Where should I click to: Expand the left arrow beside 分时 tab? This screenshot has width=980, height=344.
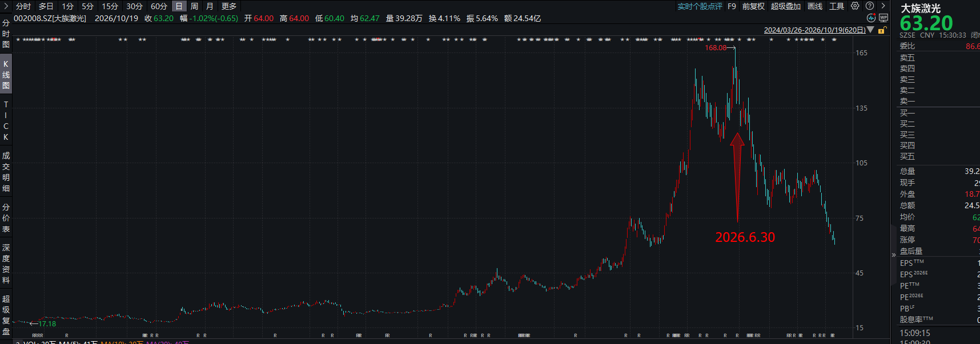tap(6, 6)
